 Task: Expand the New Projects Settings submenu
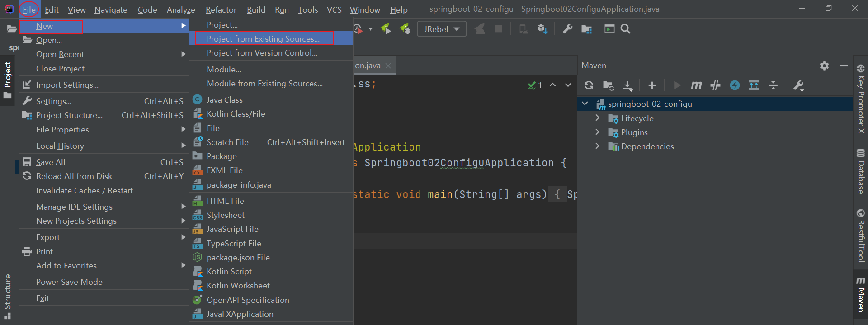[104, 221]
